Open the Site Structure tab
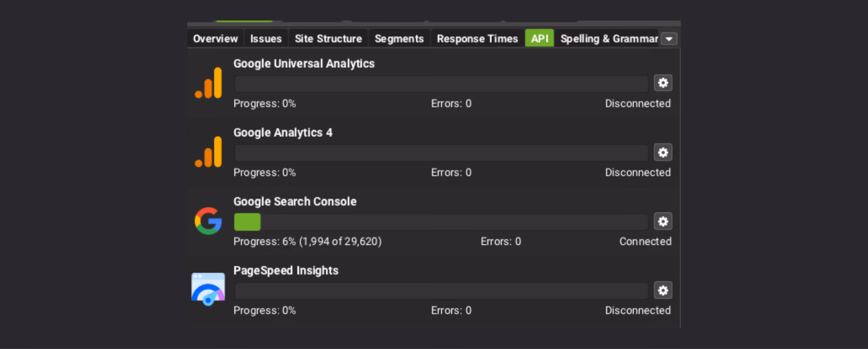868x349 pixels. pyautogui.click(x=328, y=39)
